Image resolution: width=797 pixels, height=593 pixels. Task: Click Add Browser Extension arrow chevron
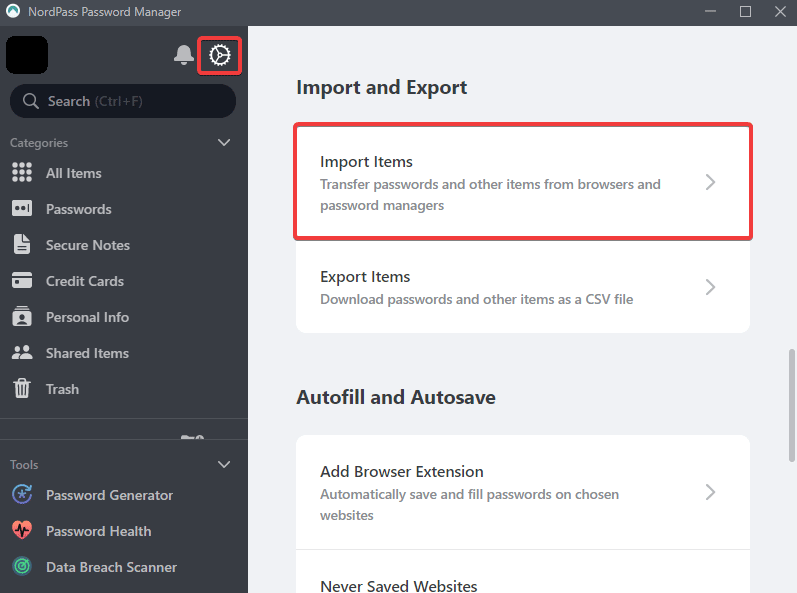pyautogui.click(x=711, y=492)
